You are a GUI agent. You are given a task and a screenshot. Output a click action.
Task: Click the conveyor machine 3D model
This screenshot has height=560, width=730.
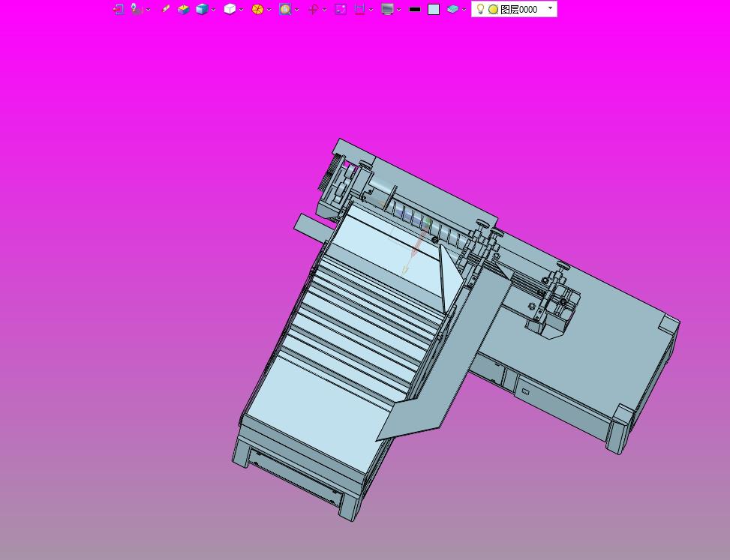tap(455, 329)
